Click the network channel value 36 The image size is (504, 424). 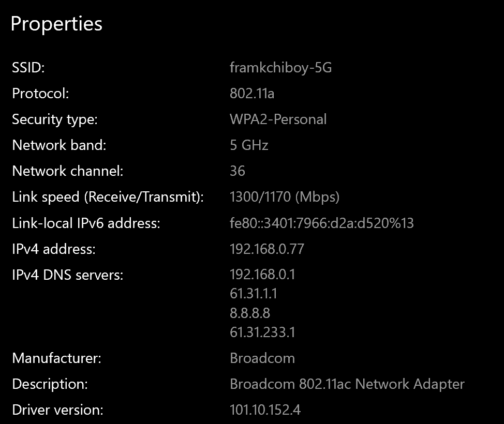[238, 171]
